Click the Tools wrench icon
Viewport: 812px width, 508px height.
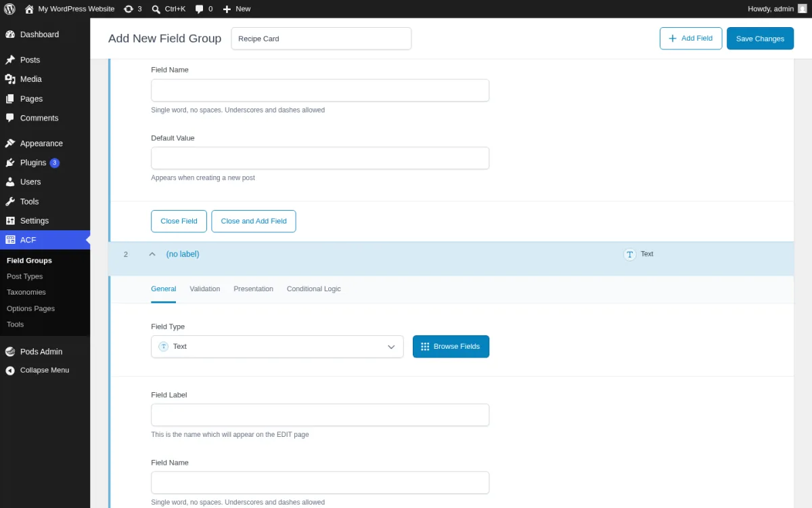10,202
